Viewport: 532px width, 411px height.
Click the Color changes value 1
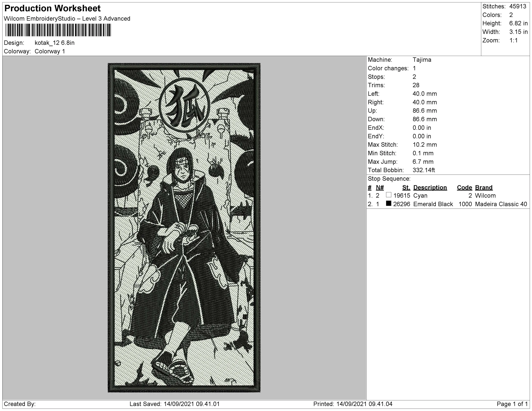pyautogui.click(x=414, y=68)
